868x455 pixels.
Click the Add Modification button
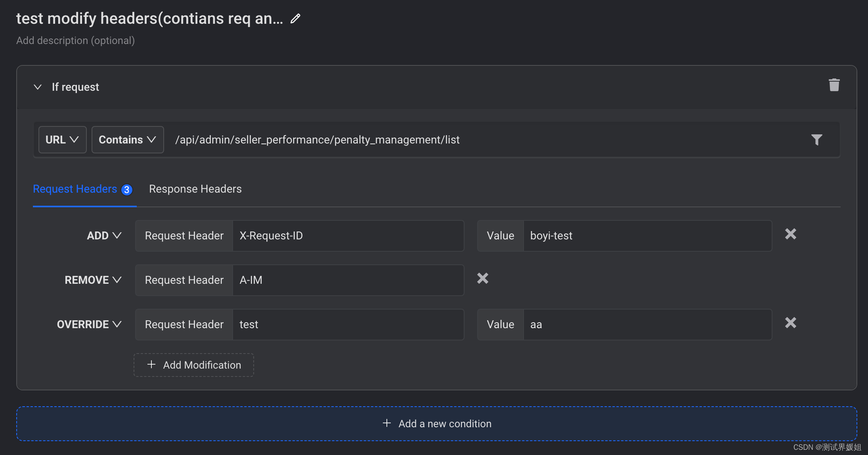point(193,365)
